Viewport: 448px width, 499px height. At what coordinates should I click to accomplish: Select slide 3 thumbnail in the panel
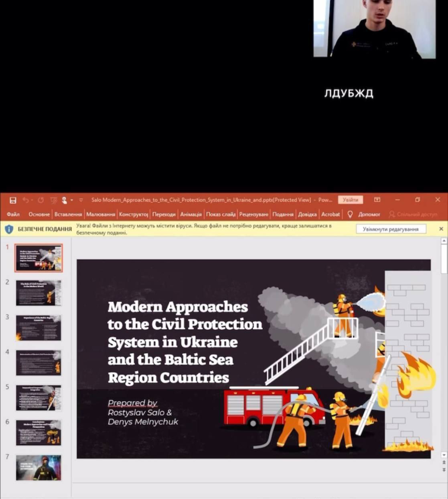coord(38,328)
